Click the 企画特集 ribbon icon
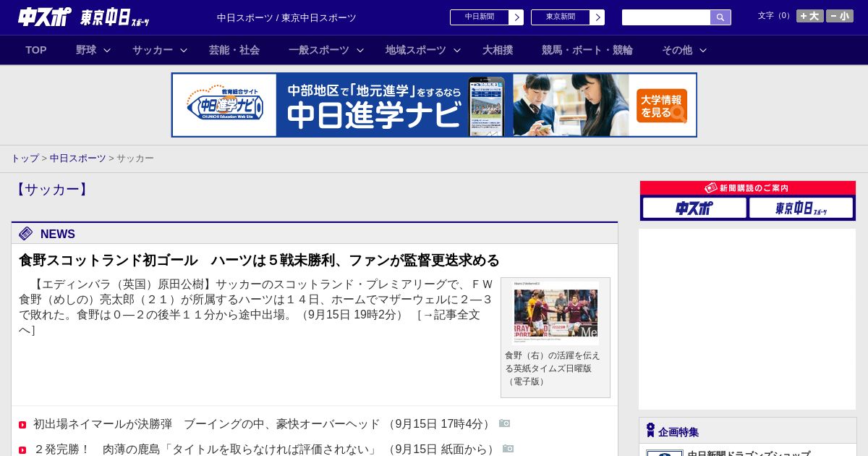Image resolution: width=868 pixels, height=456 pixels. pyautogui.click(x=650, y=431)
